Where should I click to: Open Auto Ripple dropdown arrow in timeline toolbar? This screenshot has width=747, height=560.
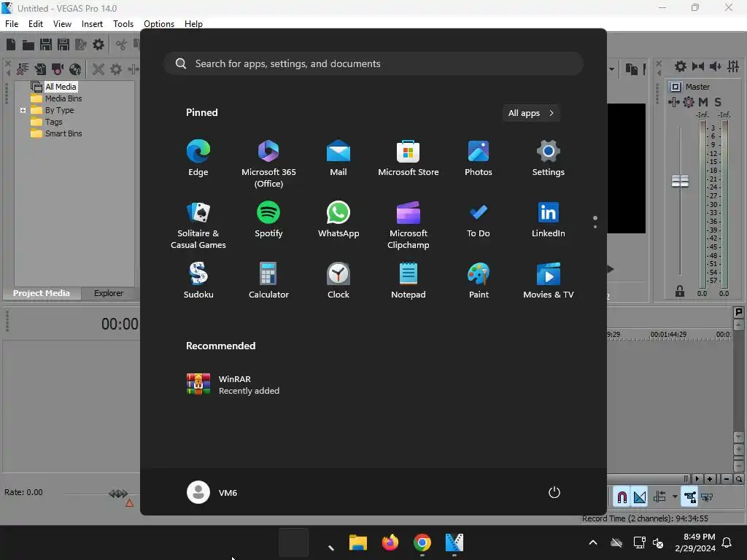click(x=675, y=497)
